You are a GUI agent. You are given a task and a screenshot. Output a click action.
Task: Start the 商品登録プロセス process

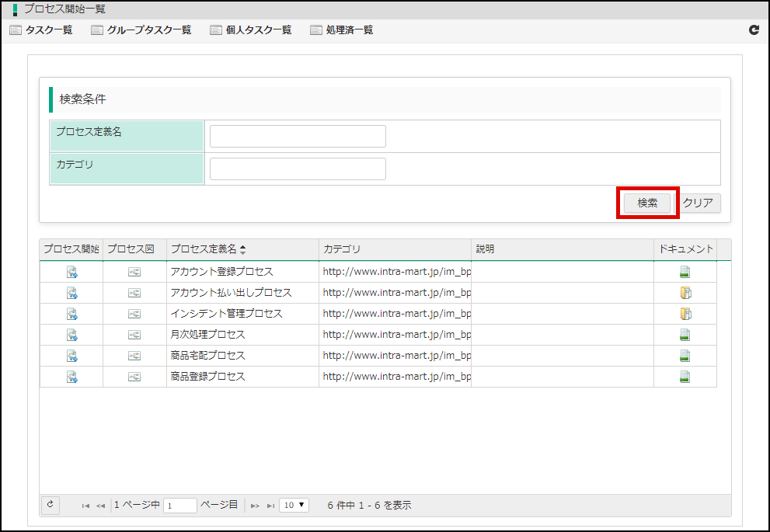(x=71, y=377)
